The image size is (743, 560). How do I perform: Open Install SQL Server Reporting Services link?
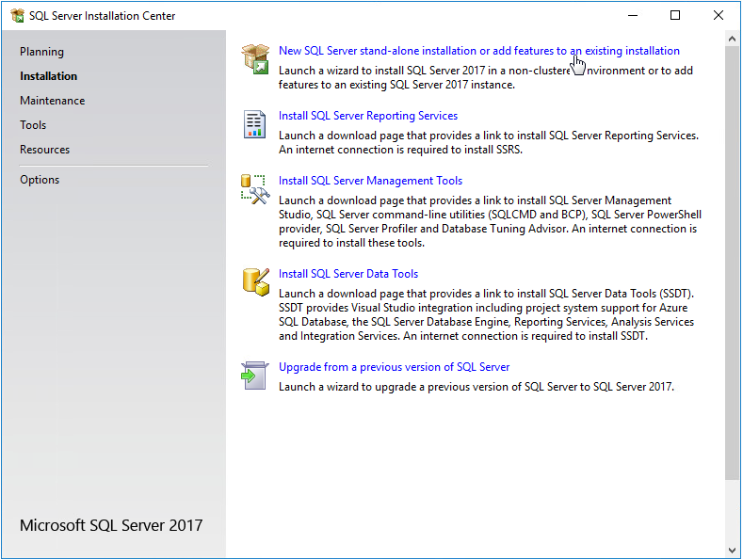point(368,116)
